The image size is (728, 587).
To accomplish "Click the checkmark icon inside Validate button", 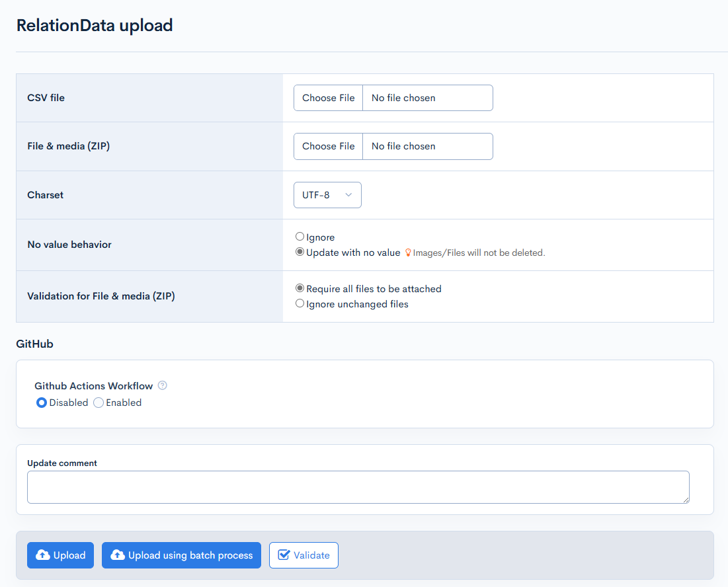I will [286, 555].
